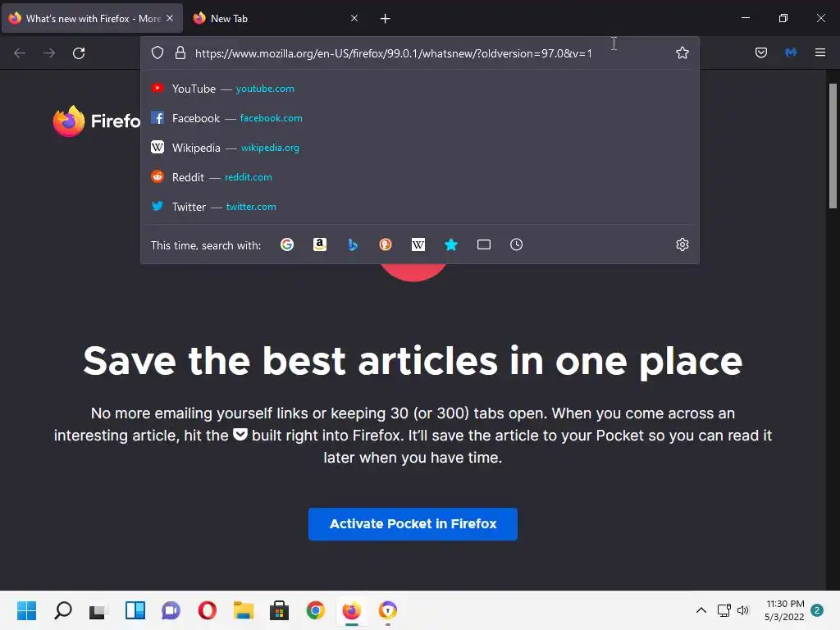Open Windows taskbar search
The width and height of the screenshot is (840, 630).
[62, 610]
